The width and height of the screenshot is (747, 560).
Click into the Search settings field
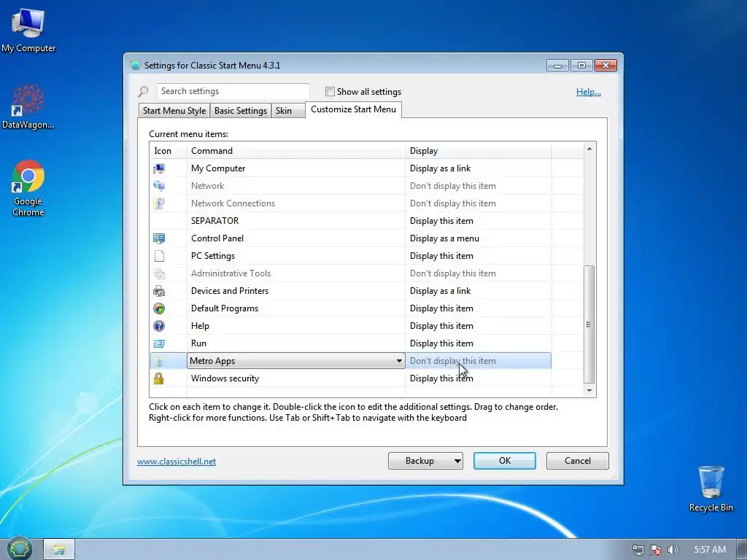click(233, 91)
